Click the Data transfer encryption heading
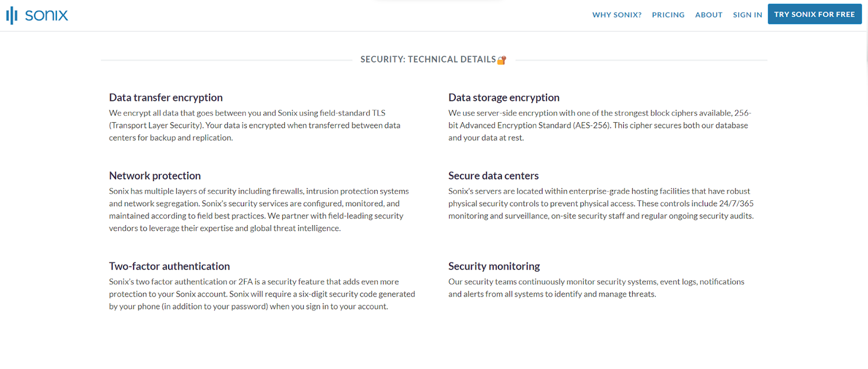 tap(165, 98)
